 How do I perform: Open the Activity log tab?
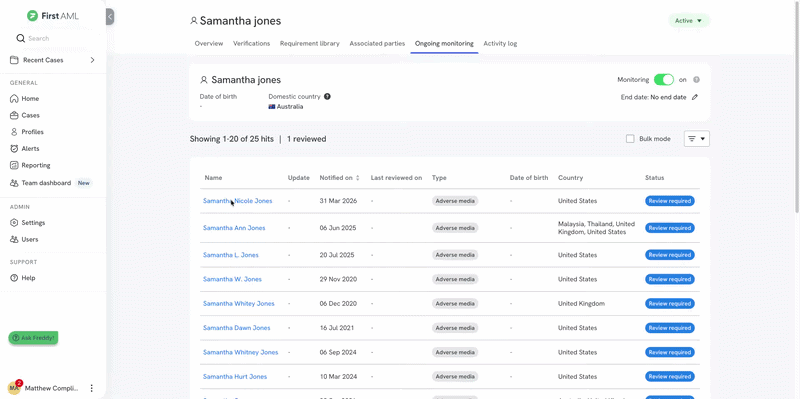point(500,43)
